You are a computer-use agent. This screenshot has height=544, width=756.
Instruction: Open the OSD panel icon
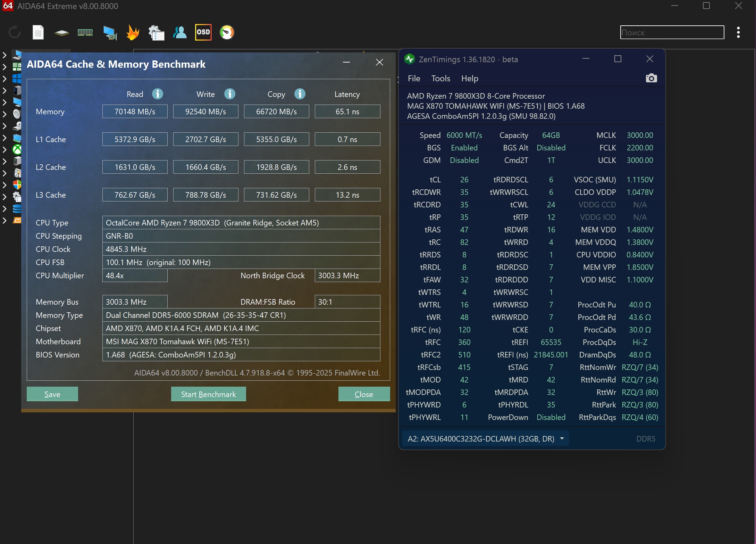203,32
